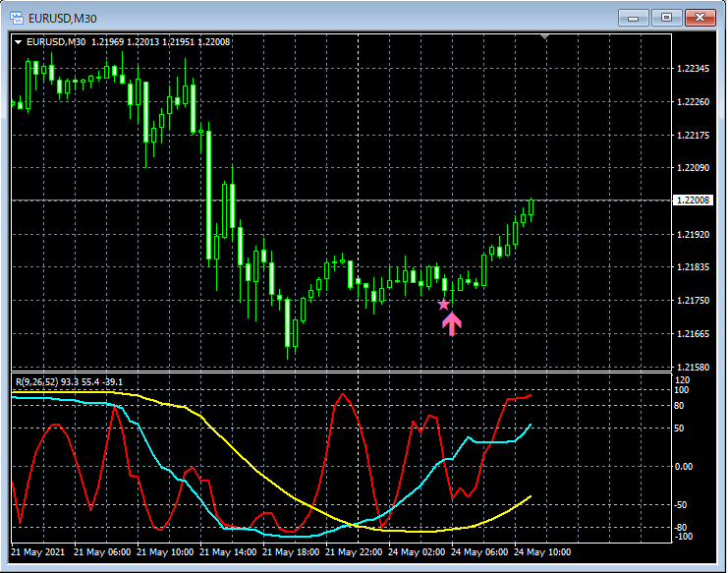Click the 1.21580 price scale label
Image resolution: width=728 pixels, height=573 pixels.
tap(693, 367)
